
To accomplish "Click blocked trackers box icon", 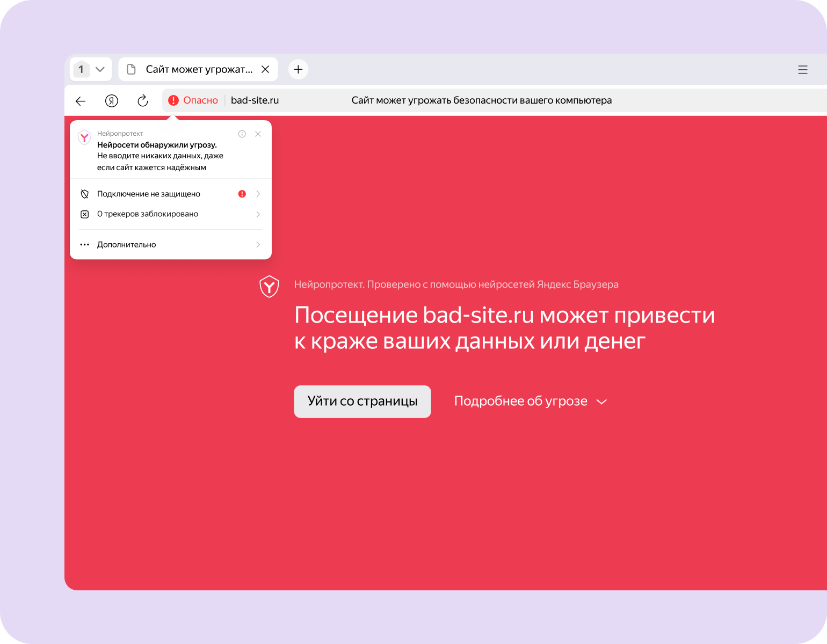I will tap(85, 214).
